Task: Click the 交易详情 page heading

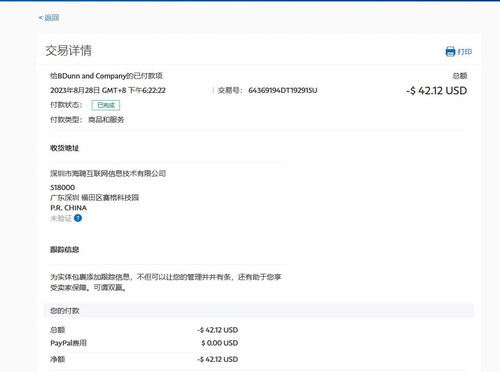Action: tap(68, 51)
